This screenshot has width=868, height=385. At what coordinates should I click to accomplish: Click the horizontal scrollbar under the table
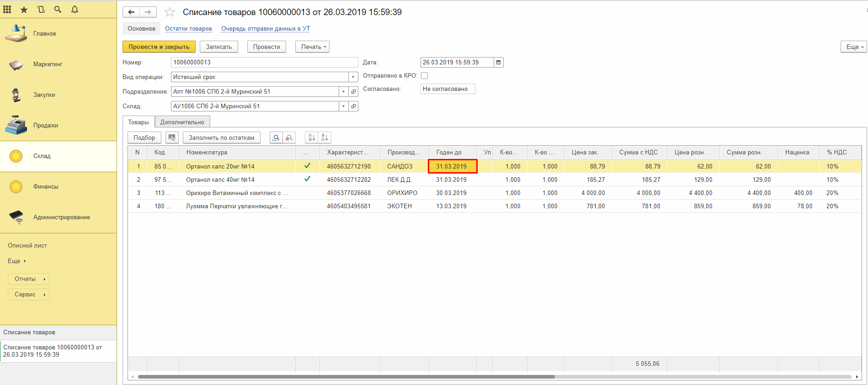pos(346,377)
